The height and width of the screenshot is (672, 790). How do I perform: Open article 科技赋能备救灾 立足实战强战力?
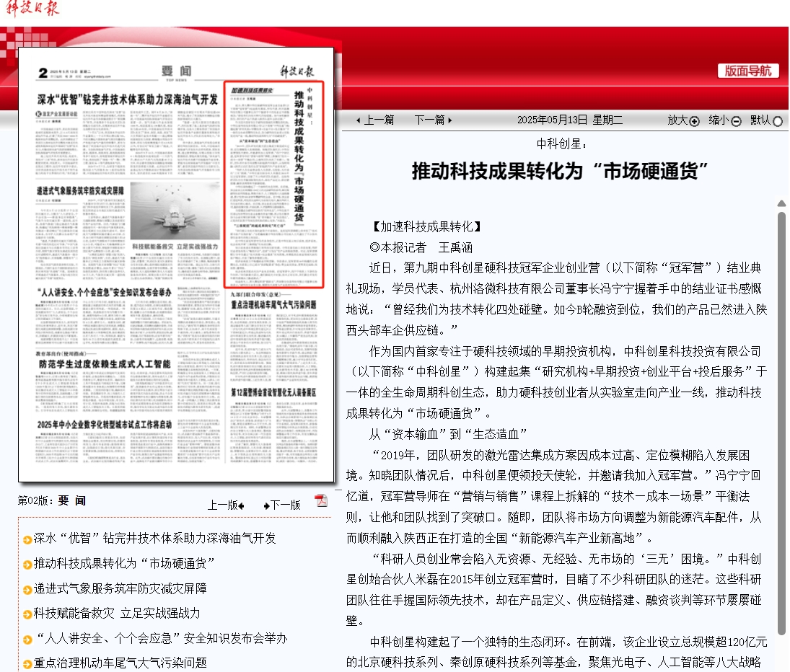pos(117,613)
